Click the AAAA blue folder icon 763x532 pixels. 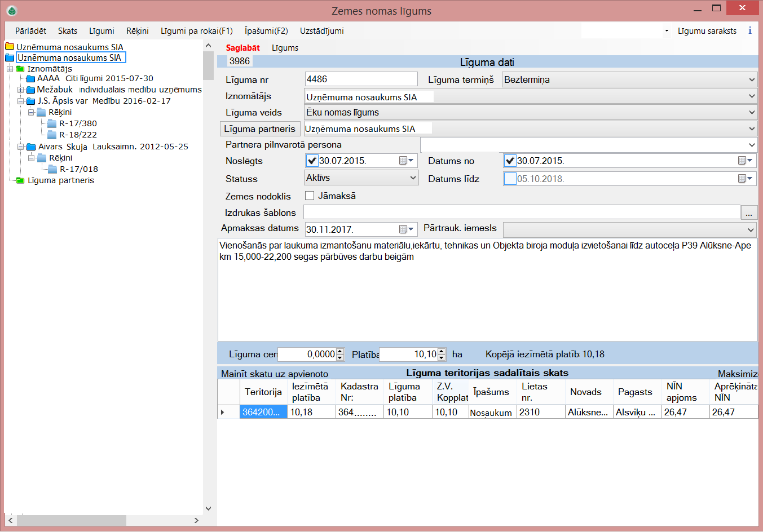tap(30, 79)
